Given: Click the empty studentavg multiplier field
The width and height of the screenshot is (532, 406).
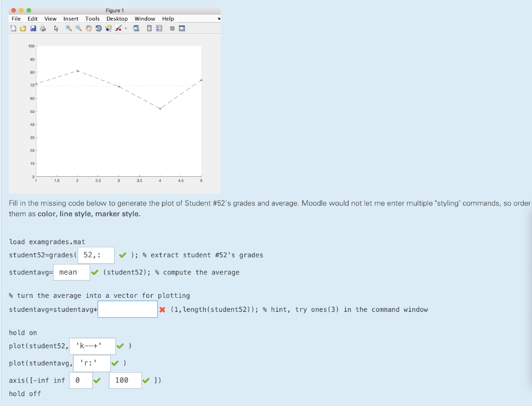Looking at the screenshot, I should coord(128,309).
